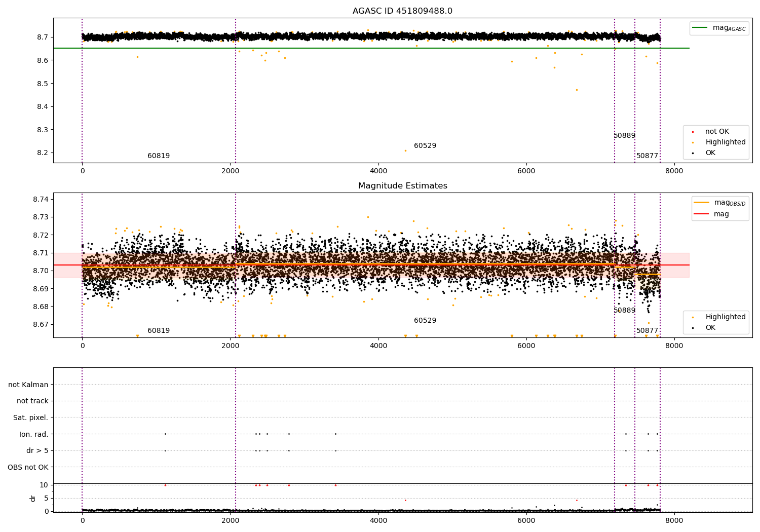Click the 'not Kalman' axis label

pos(28,385)
